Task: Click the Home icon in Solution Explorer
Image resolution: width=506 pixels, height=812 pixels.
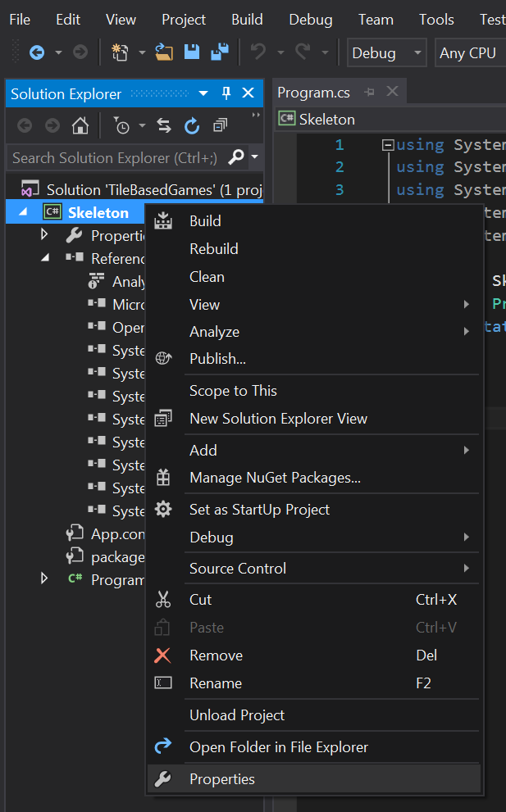Action: click(x=80, y=125)
